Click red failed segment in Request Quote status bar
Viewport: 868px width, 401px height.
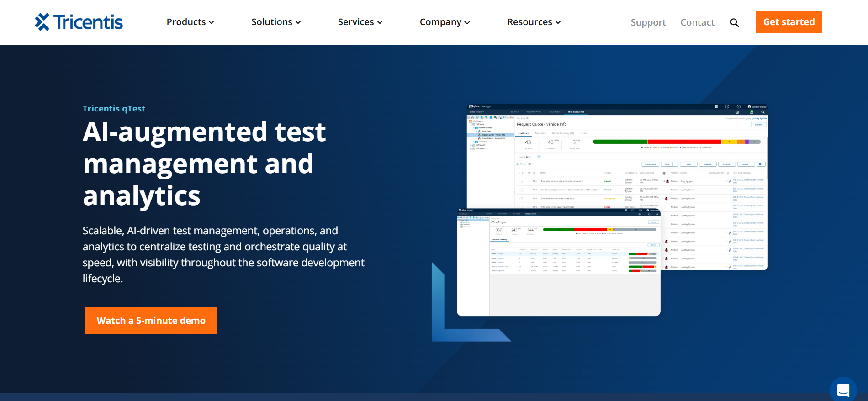[684, 142]
